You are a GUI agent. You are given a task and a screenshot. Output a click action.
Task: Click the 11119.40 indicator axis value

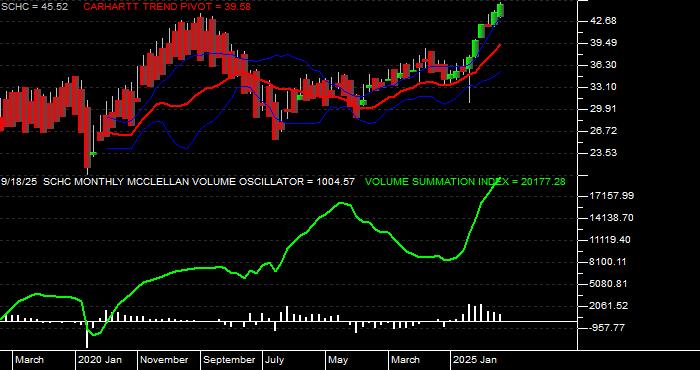(609, 240)
